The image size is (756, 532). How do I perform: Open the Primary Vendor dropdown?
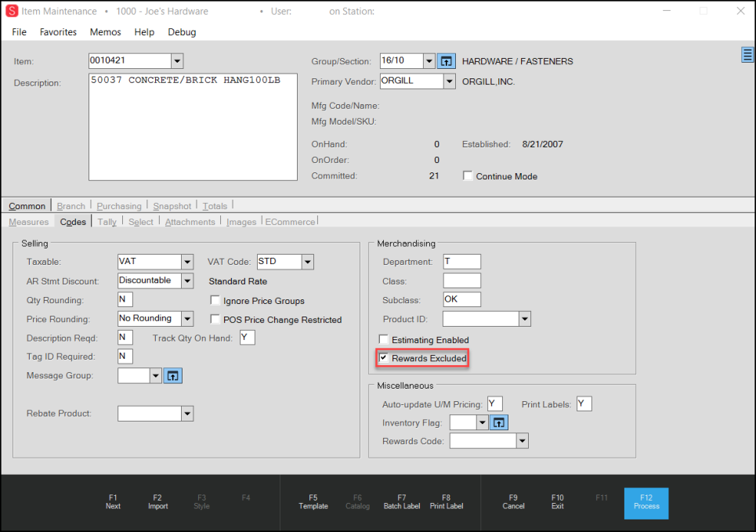[450, 81]
